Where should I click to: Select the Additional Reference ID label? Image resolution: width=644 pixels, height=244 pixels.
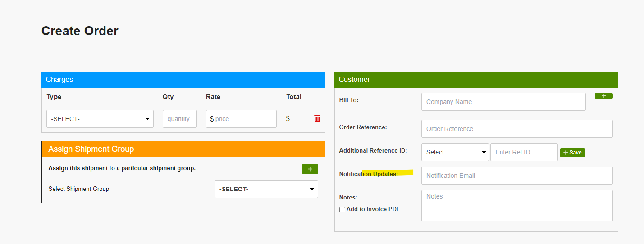tap(373, 150)
